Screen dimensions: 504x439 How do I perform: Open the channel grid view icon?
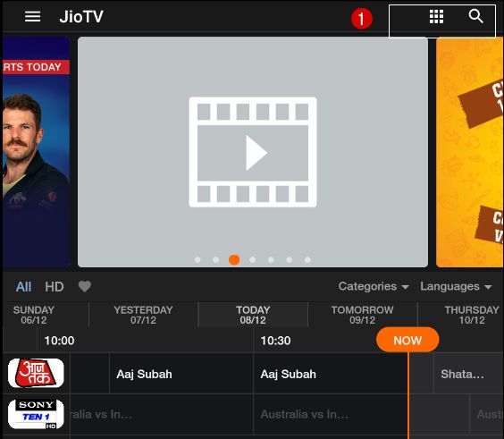(x=436, y=16)
